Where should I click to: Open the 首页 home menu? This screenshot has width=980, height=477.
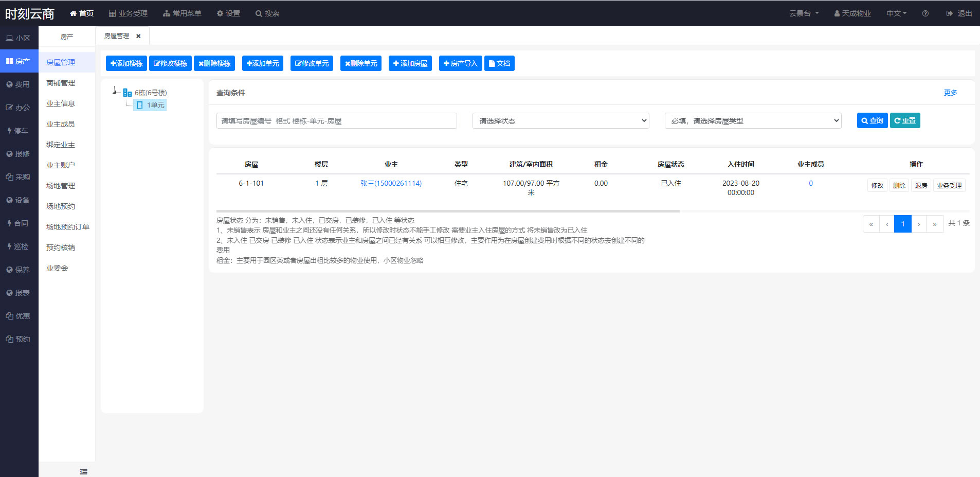tap(82, 13)
